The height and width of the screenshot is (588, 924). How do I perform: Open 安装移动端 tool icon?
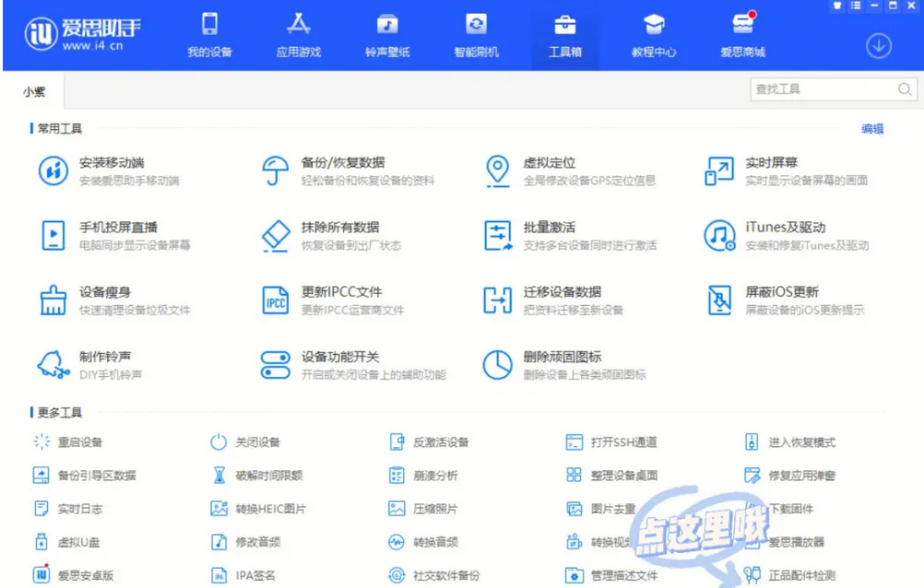coord(53,171)
